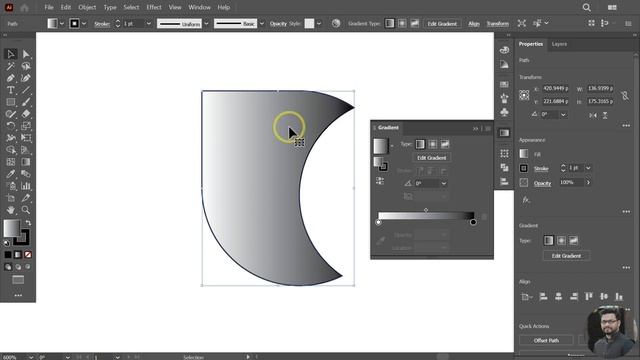Screen dimensions: 640x360
Task: Click Edit Gradient in the Gradient panel
Action: click(x=431, y=158)
